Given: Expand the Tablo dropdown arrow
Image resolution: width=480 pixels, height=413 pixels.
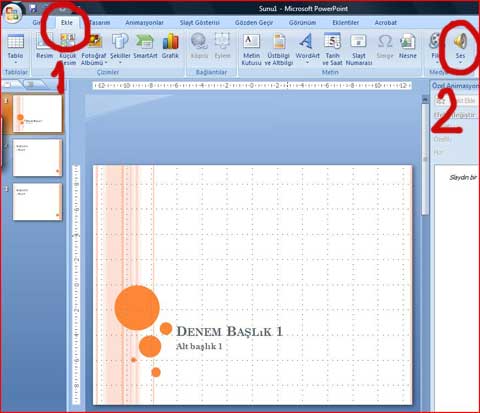Looking at the screenshot, I should pyautogui.click(x=15, y=63).
